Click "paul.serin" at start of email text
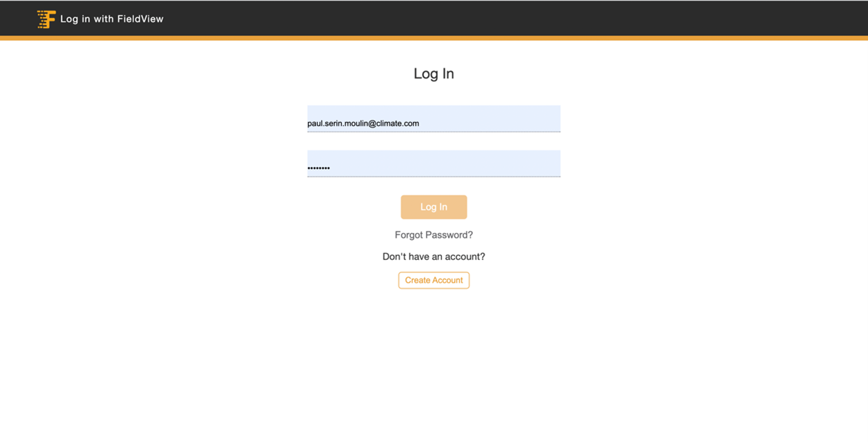The image size is (868, 442). (323, 123)
